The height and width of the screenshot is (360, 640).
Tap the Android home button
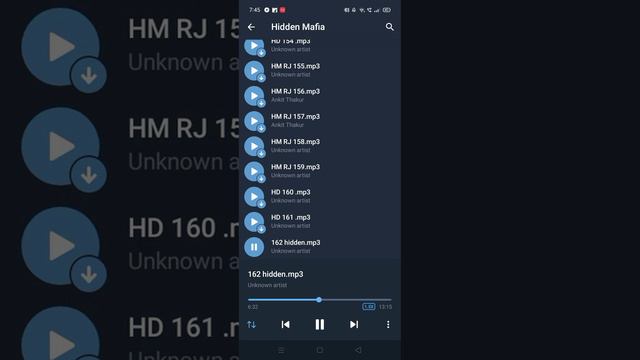point(320,350)
